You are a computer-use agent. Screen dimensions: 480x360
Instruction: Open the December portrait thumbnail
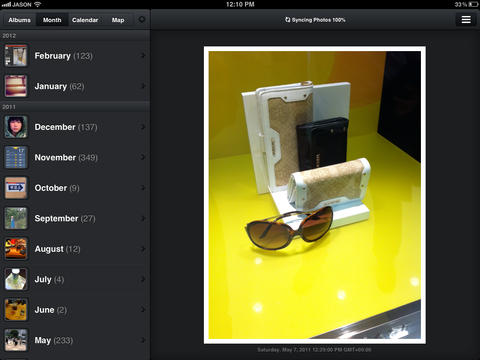coord(16,127)
